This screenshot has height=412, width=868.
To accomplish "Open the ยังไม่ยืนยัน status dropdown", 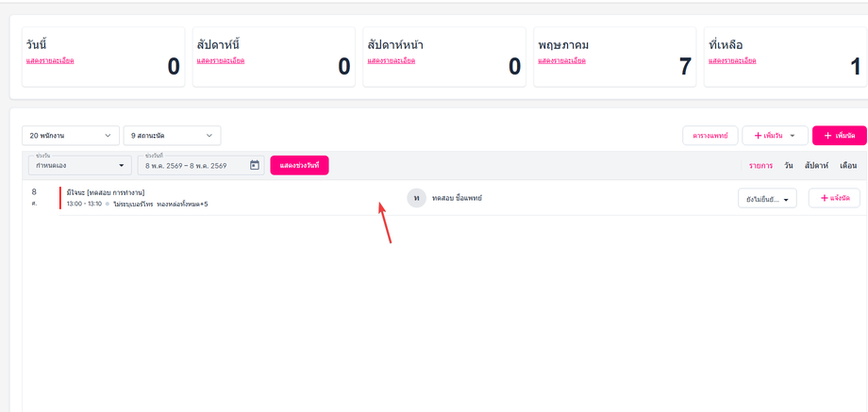I will (767, 199).
